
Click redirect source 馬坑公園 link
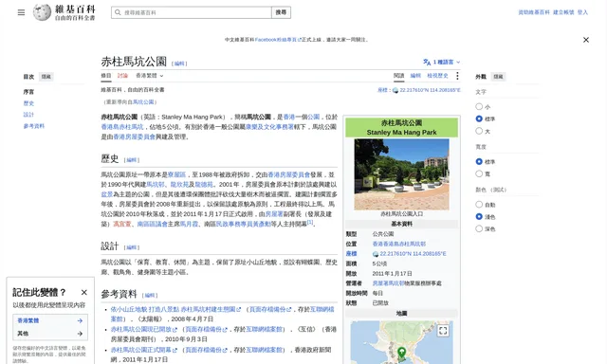click(143, 102)
